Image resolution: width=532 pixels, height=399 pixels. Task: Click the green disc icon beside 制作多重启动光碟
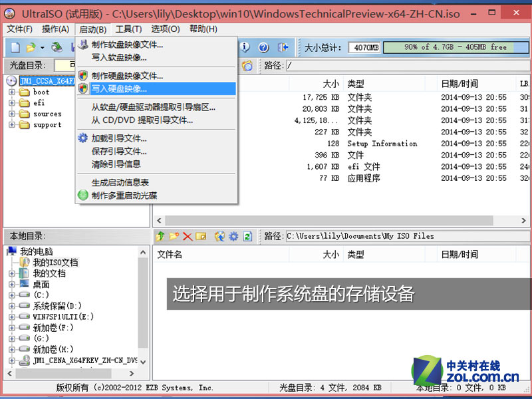83,195
